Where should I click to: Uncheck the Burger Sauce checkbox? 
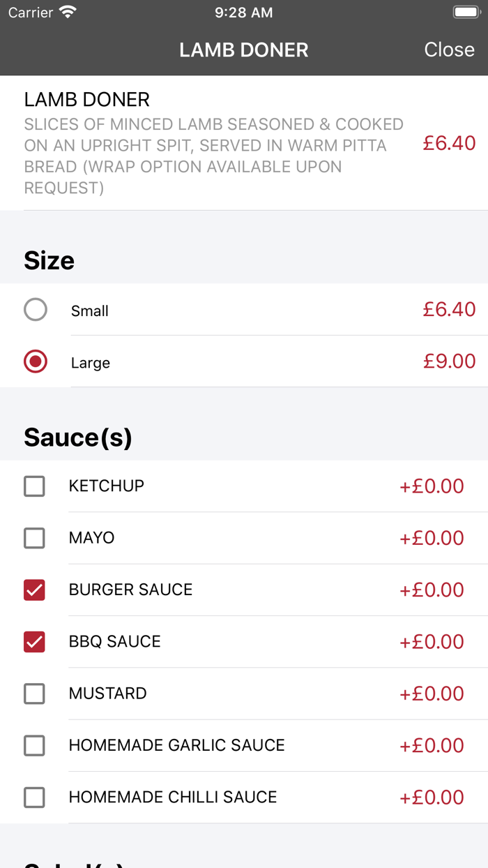click(x=34, y=590)
